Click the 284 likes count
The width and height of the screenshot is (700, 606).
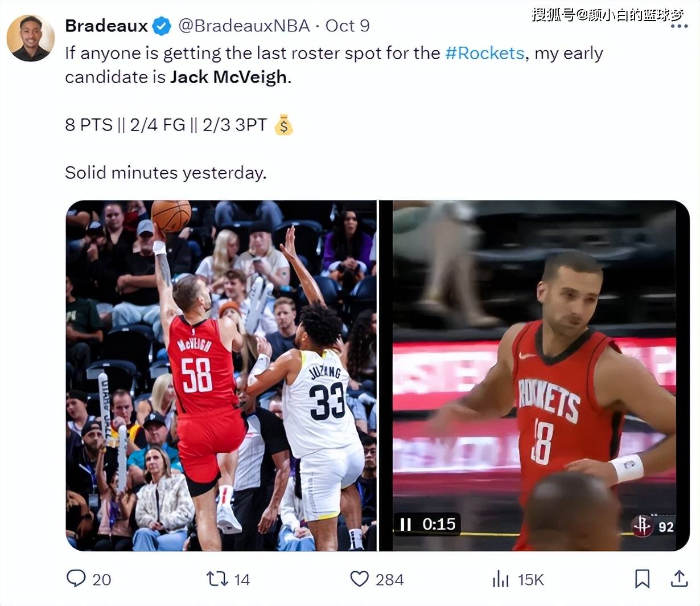click(x=390, y=580)
